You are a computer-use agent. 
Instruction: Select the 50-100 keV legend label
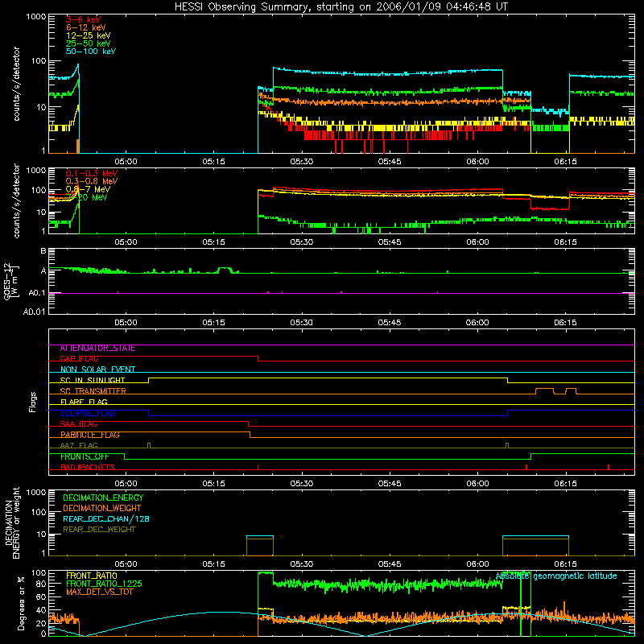pos(91,52)
